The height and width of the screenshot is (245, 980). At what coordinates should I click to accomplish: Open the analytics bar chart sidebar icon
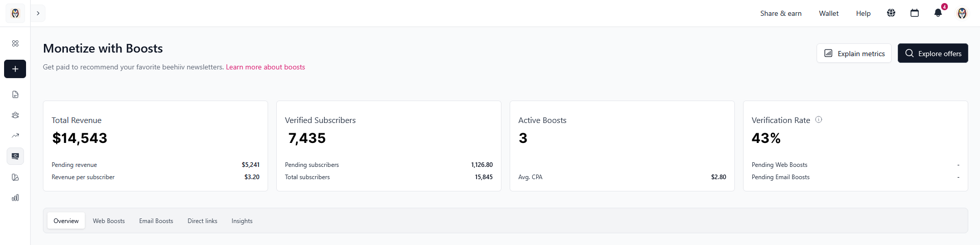click(x=15, y=198)
